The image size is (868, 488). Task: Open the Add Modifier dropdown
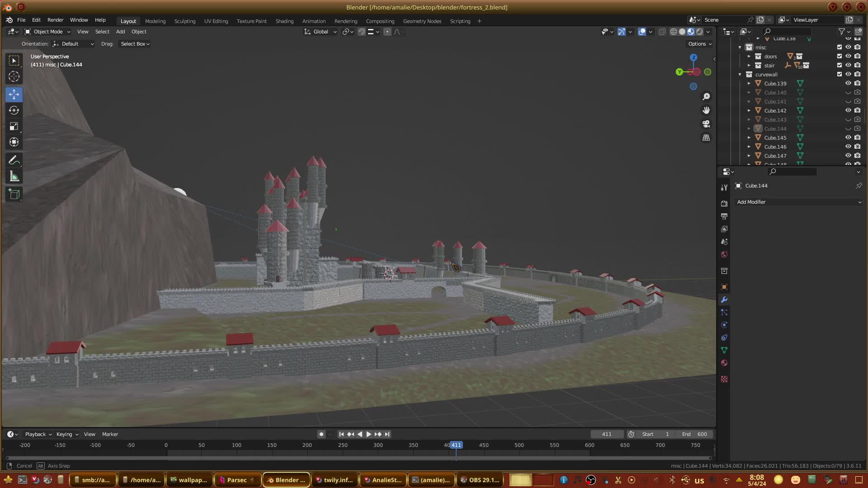798,202
